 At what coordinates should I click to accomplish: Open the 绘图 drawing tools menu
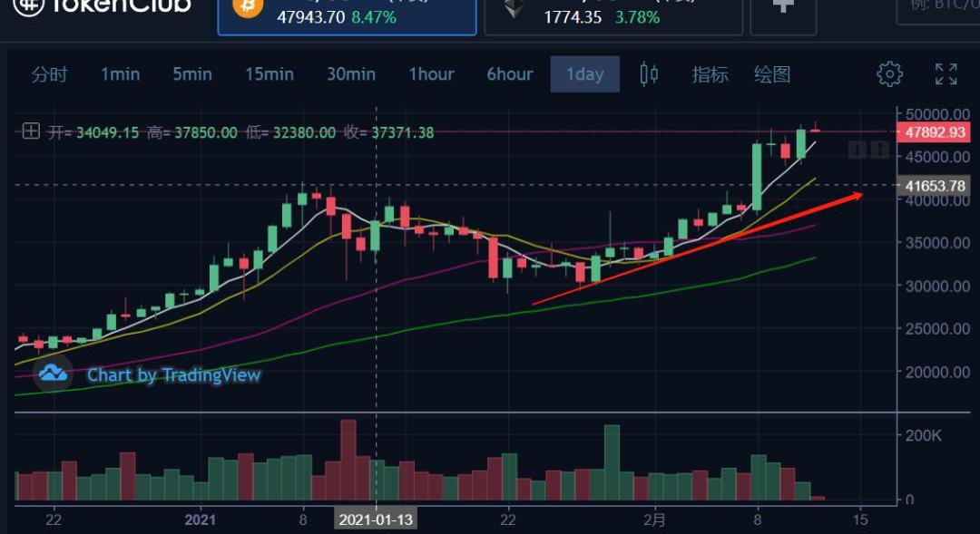(772, 74)
